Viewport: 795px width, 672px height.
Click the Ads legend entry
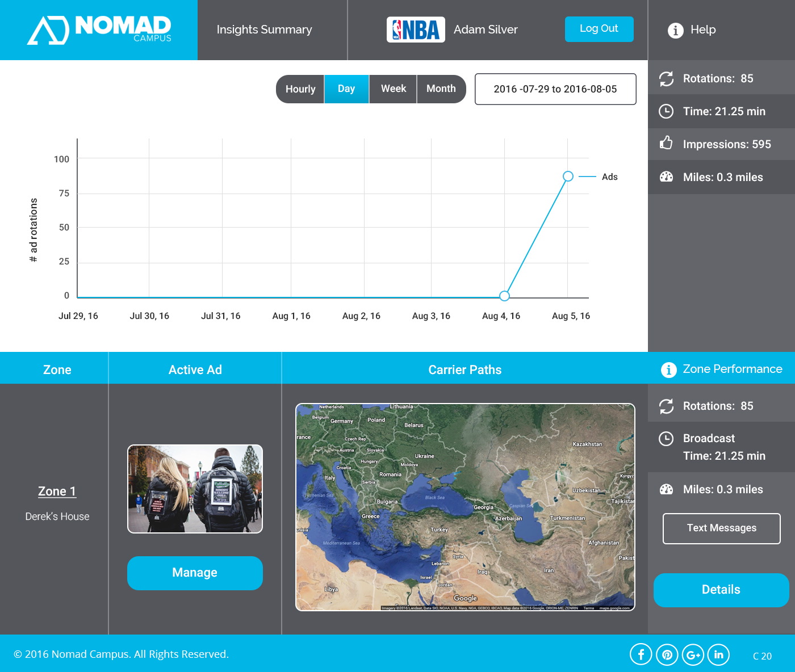click(599, 177)
